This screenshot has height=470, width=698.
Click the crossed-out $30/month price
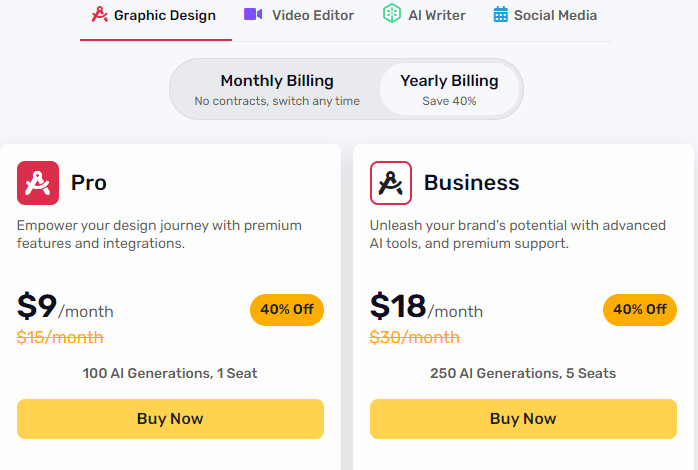[414, 337]
